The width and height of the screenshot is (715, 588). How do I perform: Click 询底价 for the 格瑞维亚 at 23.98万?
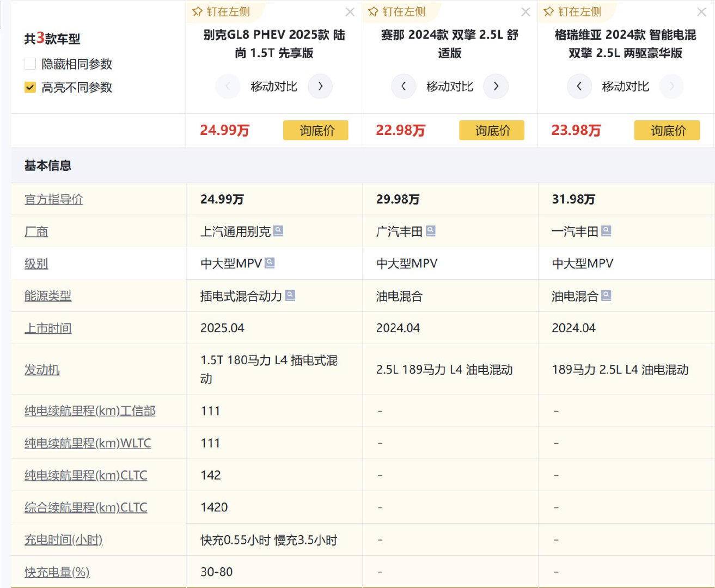(667, 130)
